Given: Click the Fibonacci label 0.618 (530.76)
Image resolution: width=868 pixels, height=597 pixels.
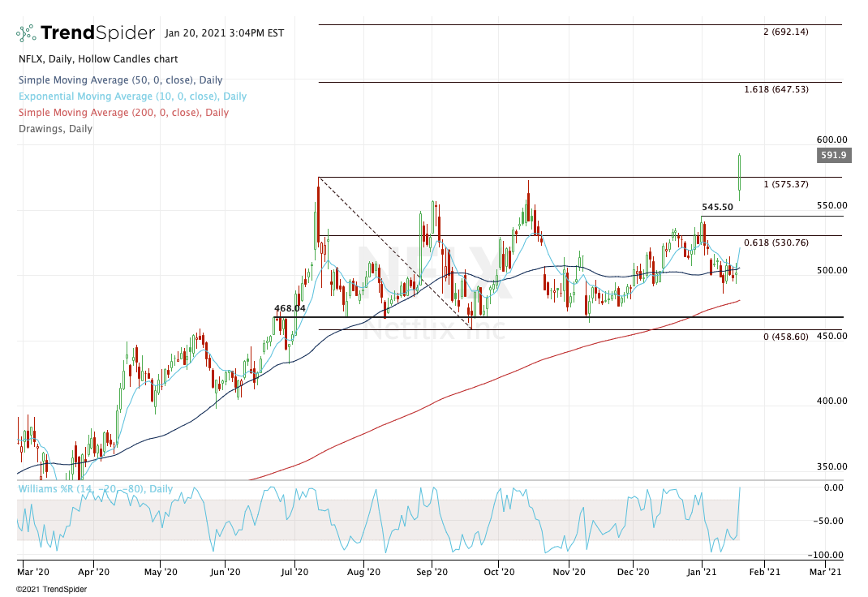Looking at the screenshot, I should (x=776, y=243).
